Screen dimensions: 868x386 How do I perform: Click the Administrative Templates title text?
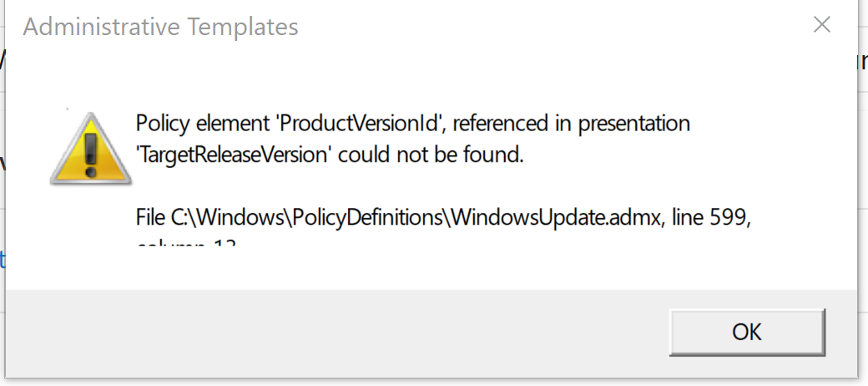pyautogui.click(x=160, y=27)
